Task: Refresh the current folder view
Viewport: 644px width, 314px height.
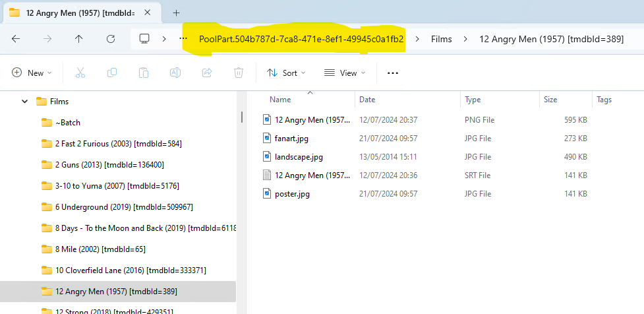Action: (x=111, y=39)
